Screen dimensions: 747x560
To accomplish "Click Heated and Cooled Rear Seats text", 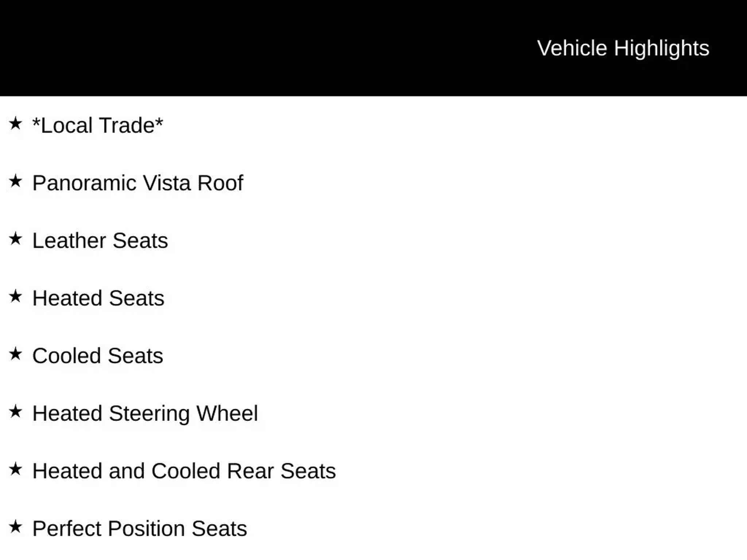I will (184, 471).
